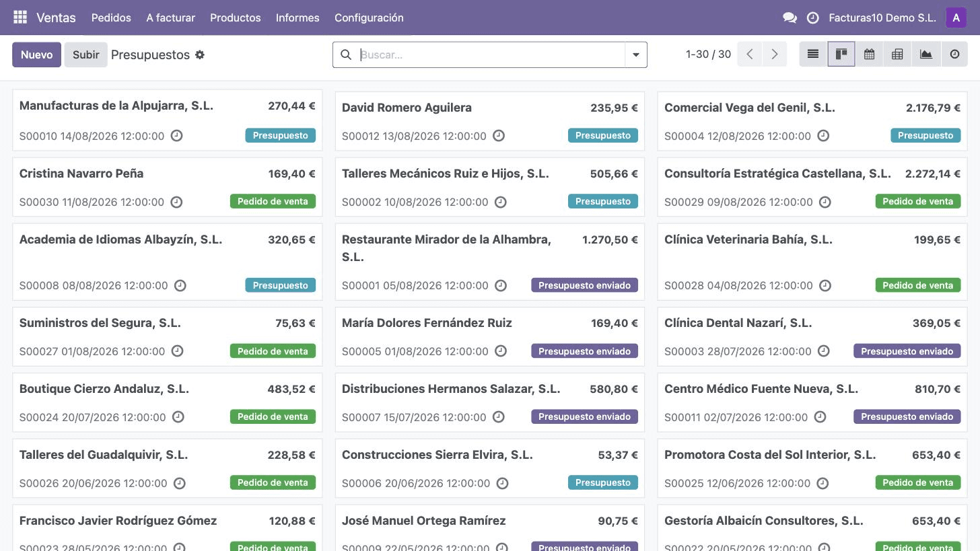The height and width of the screenshot is (551, 980).
Task: Switch to list view
Action: tap(813, 54)
